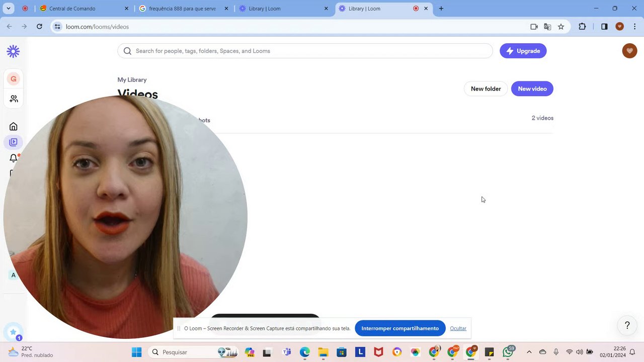Viewport: 644px width, 362px height.
Task: Open McAfee from the taskbar
Action: pyautogui.click(x=378, y=352)
